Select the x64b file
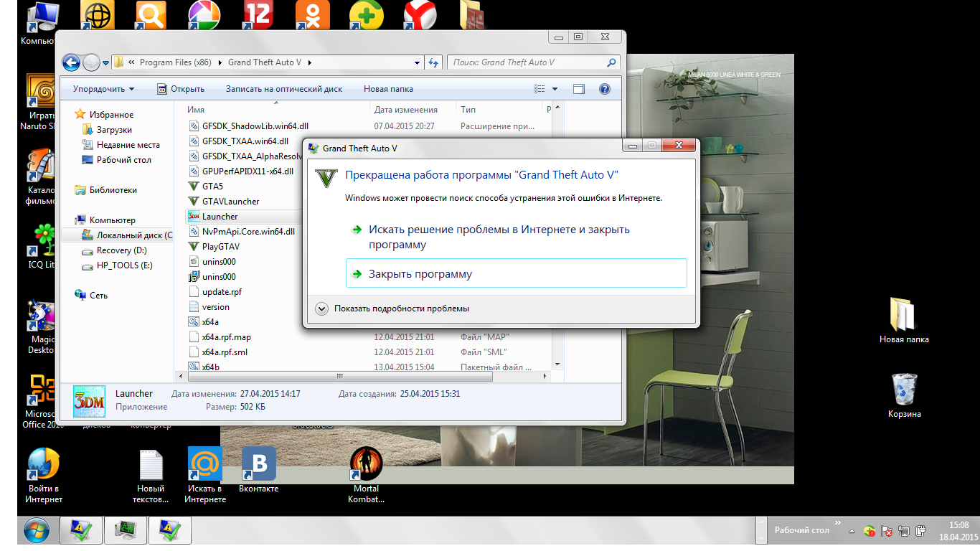 pyautogui.click(x=203, y=367)
